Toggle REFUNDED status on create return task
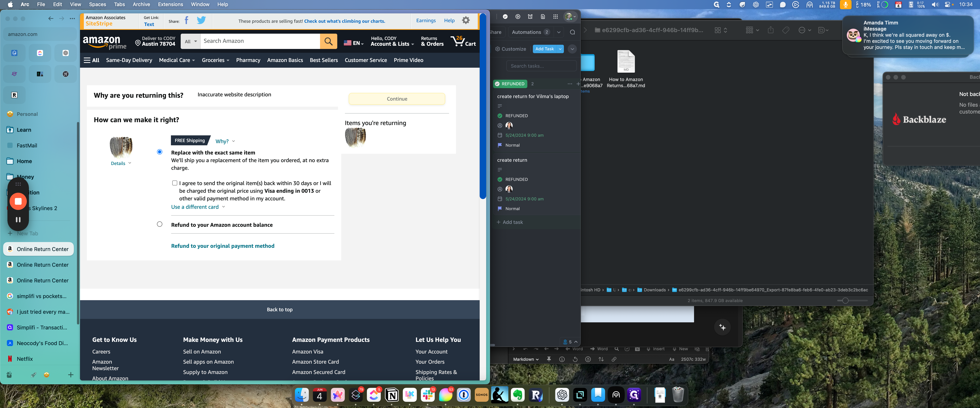The height and width of the screenshot is (408, 980). (x=500, y=179)
